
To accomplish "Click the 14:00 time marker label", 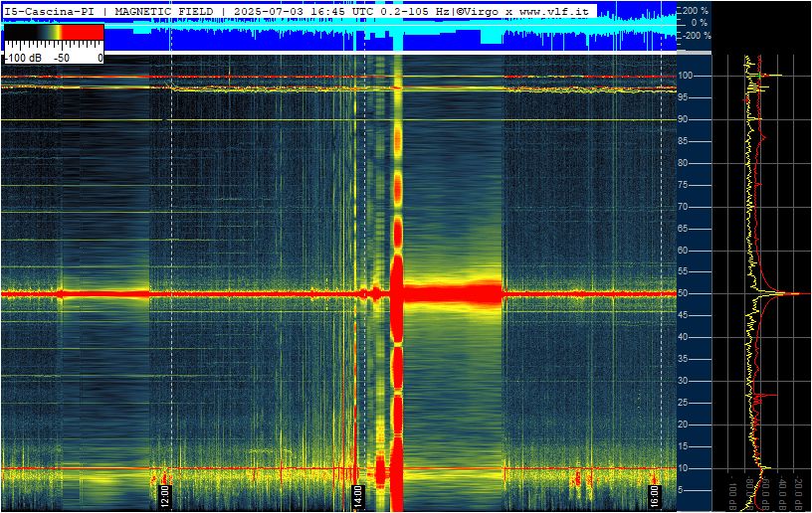I will tap(357, 497).
